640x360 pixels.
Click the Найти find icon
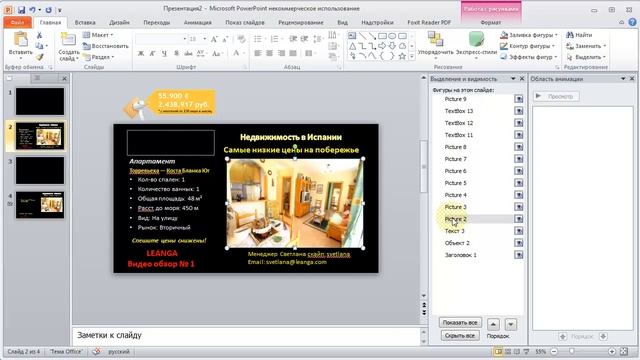pyautogui.click(x=570, y=35)
